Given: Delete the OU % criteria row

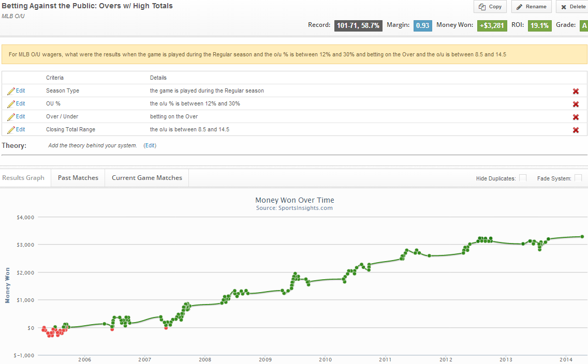Looking at the screenshot, I should (x=576, y=104).
